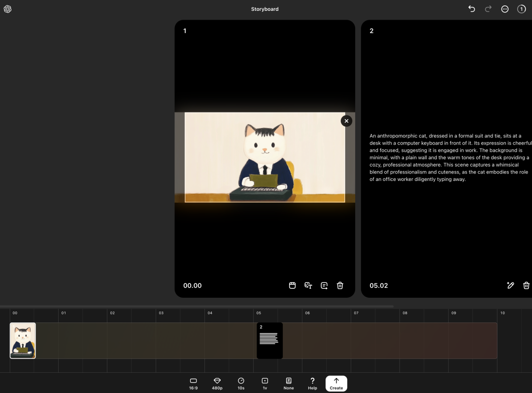Click the image-to-text icon on card 1

pos(308,286)
